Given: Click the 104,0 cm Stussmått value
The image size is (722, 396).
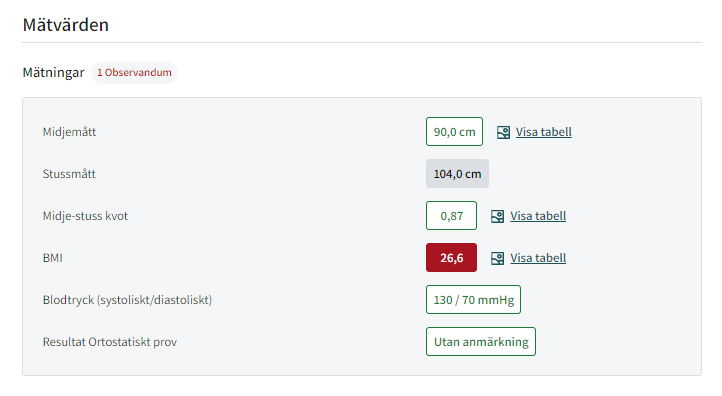Looking at the screenshot, I should click(x=457, y=174).
